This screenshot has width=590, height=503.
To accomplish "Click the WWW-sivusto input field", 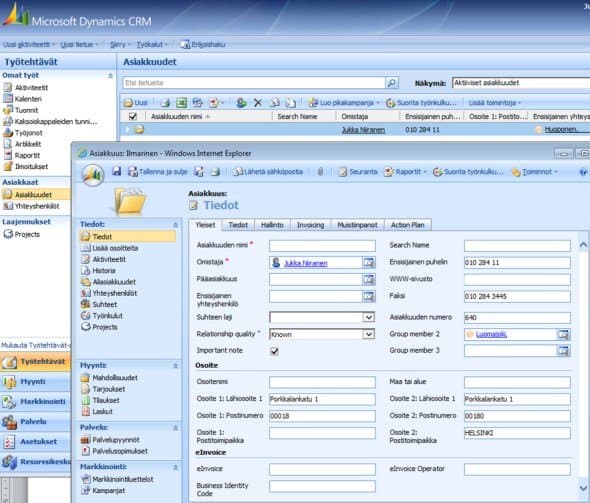I will click(517, 279).
